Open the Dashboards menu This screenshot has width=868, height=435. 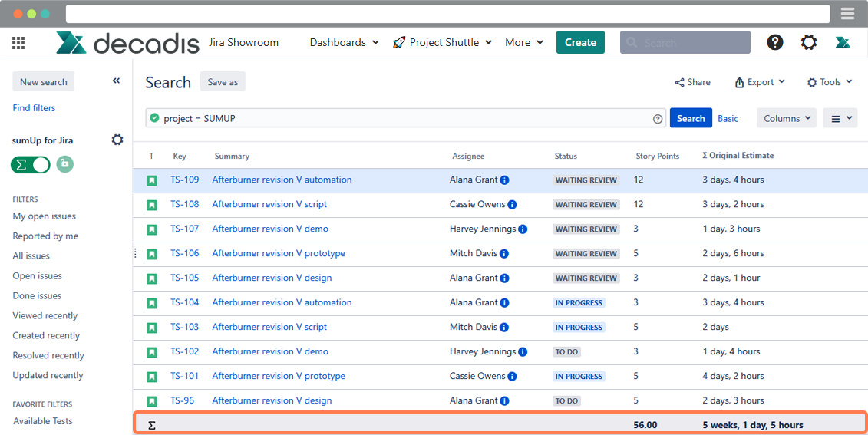click(x=344, y=42)
